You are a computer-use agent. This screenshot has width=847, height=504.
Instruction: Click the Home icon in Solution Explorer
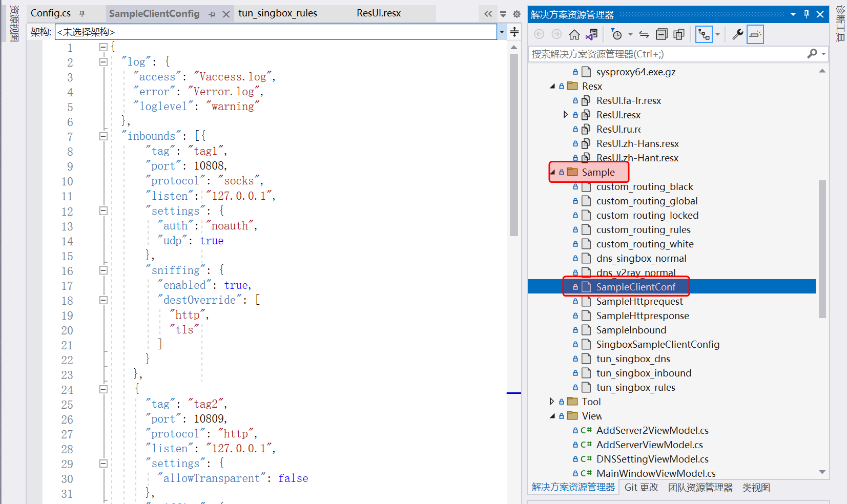point(574,35)
